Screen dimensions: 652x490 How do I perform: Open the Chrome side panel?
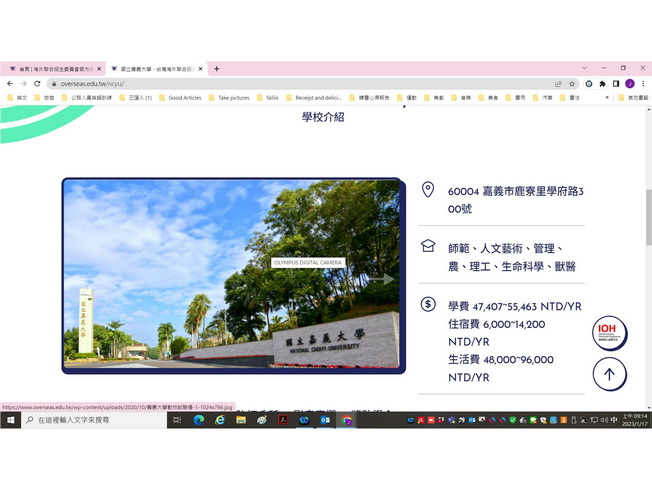(x=616, y=84)
